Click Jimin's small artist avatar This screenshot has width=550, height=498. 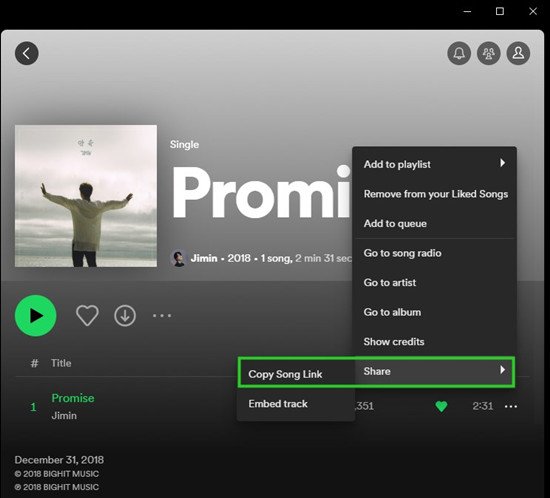pos(179,258)
